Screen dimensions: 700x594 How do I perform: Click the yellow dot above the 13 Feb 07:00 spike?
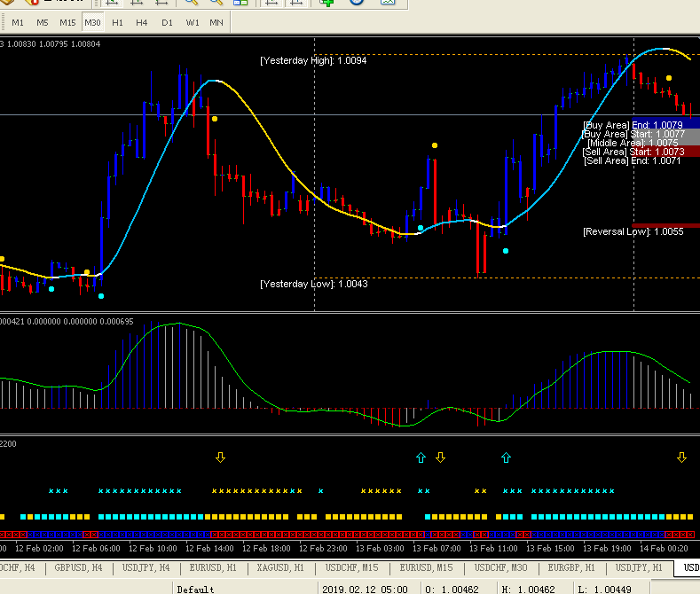click(435, 145)
